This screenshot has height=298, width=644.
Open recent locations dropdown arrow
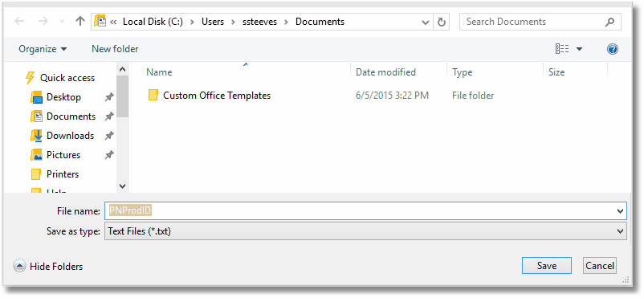coord(62,22)
